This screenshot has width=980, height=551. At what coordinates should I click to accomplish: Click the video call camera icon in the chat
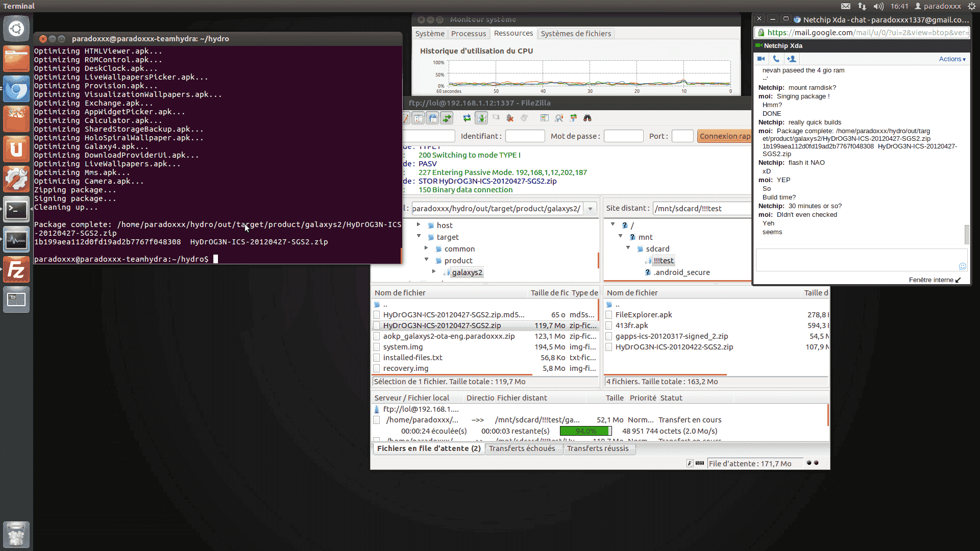pyautogui.click(x=761, y=59)
